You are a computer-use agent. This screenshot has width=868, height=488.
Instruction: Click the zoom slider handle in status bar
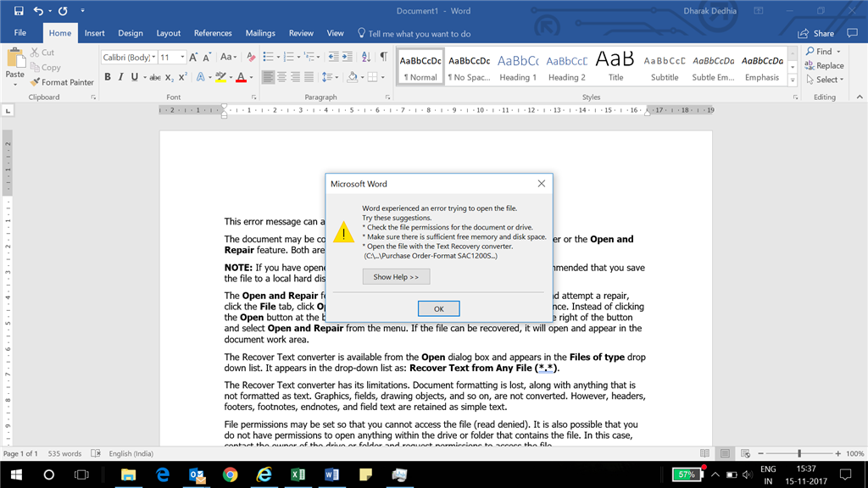(x=798, y=454)
